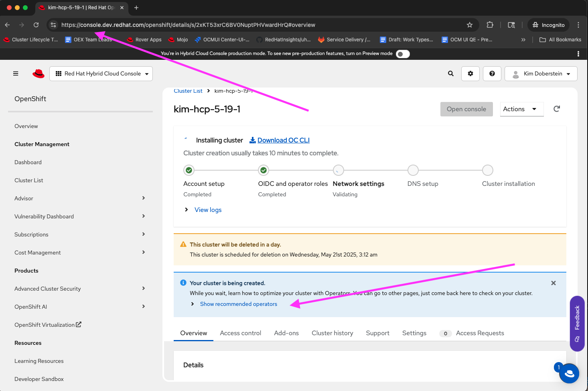Open the OCMUI Center-UI Jira bookmark
The width and height of the screenshot is (588, 391).
(x=222, y=40)
